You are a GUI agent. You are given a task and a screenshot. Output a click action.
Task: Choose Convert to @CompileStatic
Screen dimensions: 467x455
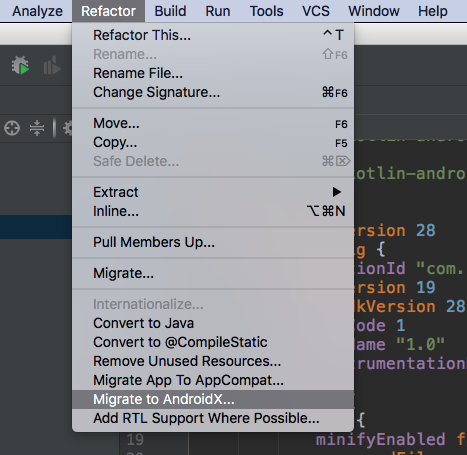(x=213, y=342)
